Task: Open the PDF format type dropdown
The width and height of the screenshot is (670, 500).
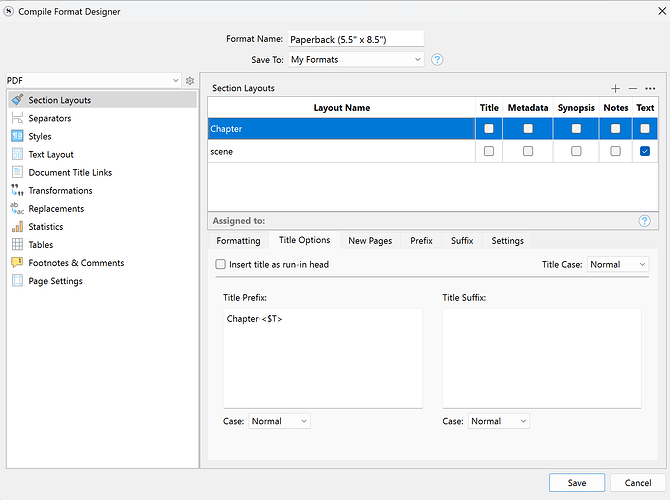Action: click(94, 80)
